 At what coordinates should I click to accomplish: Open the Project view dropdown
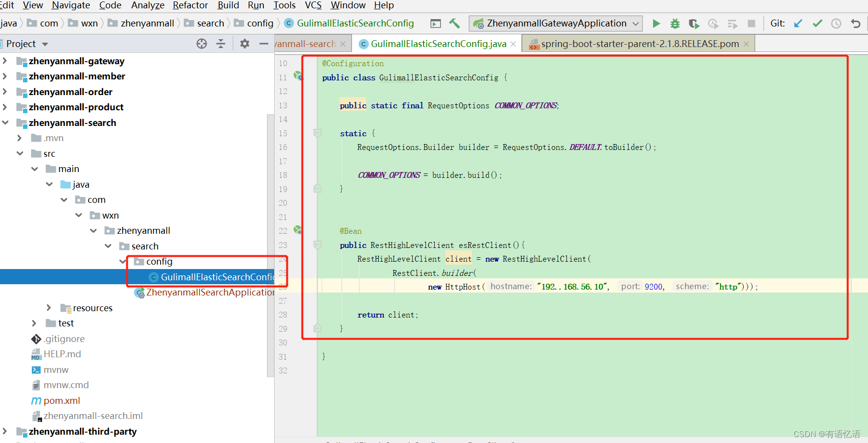pos(45,44)
